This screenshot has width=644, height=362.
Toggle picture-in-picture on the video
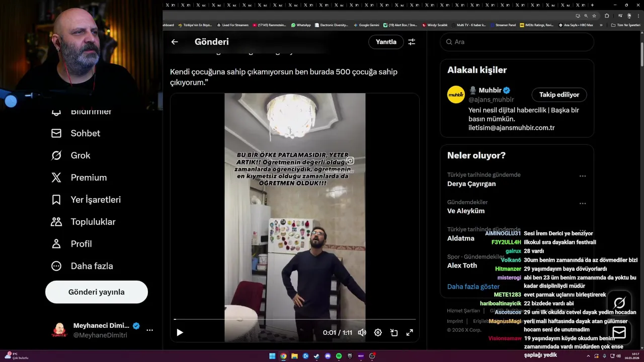click(x=394, y=332)
